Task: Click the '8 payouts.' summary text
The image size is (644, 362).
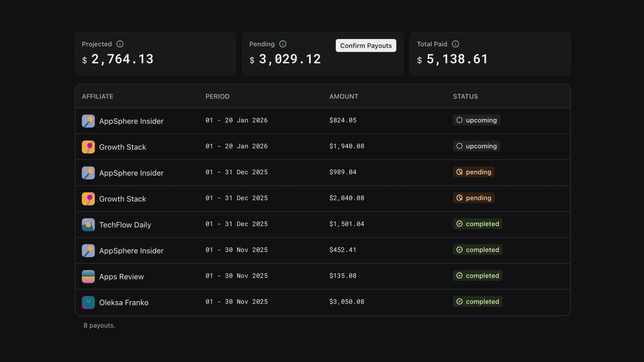Action: coord(99,325)
